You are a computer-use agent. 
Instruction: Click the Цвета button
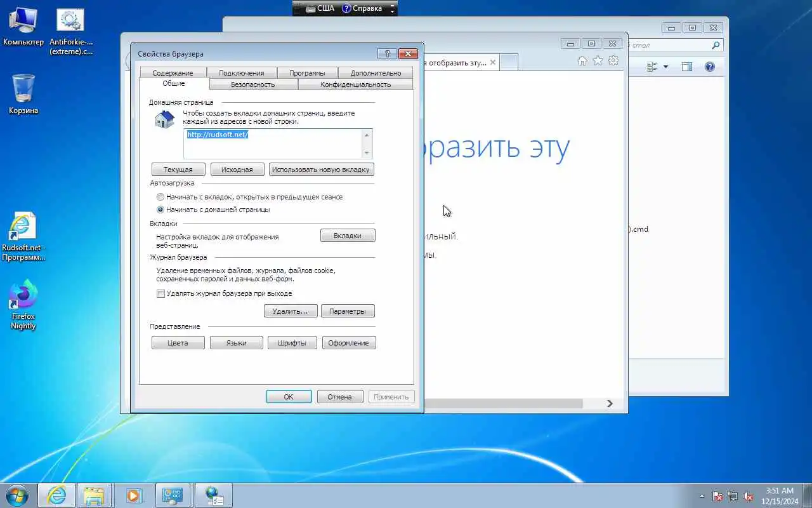pyautogui.click(x=178, y=343)
